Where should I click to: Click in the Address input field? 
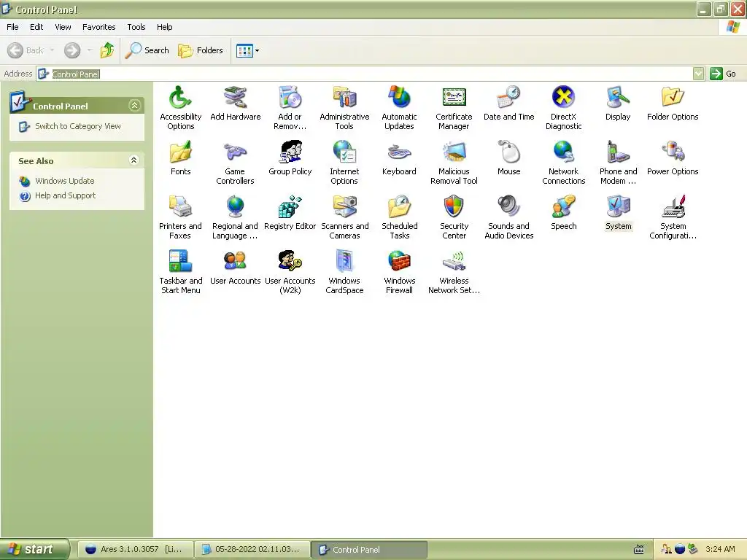[x=365, y=74]
